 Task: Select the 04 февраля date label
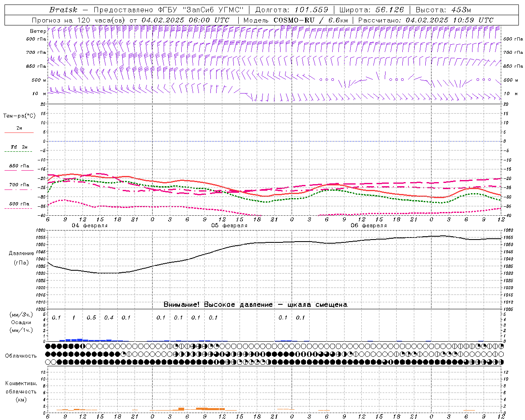(x=90, y=226)
